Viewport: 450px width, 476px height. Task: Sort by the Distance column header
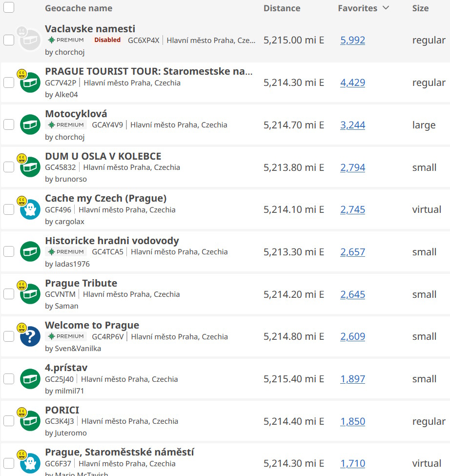(x=282, y=8)
